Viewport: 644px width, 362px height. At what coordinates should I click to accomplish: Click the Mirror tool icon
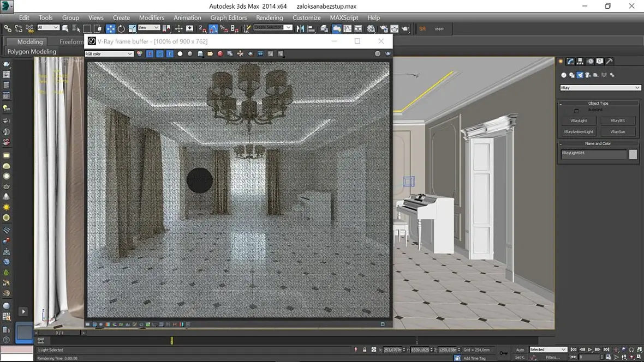[x=301, y=29]
